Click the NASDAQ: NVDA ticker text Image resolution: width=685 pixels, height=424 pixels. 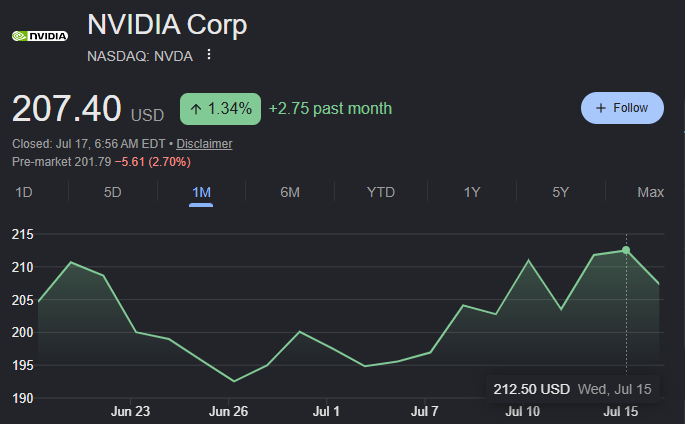tap(140, 56)
